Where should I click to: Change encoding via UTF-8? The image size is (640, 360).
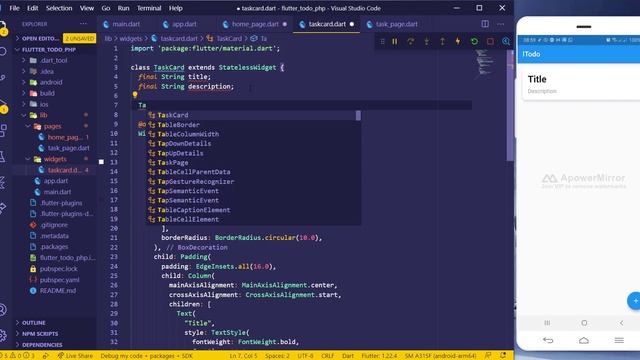[x=305, y=356]
